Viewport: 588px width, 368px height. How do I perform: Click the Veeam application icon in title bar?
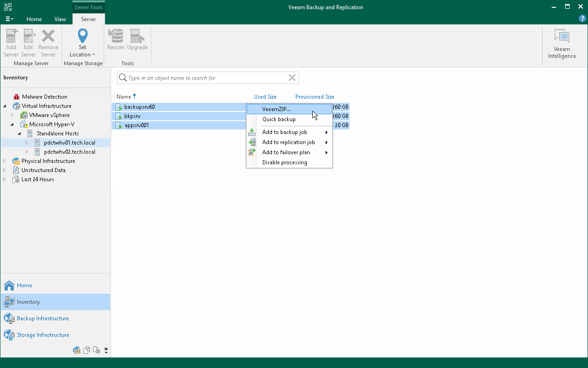[8, 7]
